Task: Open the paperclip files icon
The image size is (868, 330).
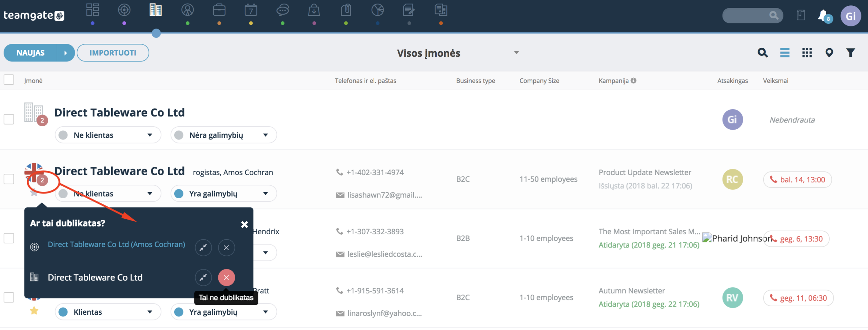Action: tap(346, 10)
